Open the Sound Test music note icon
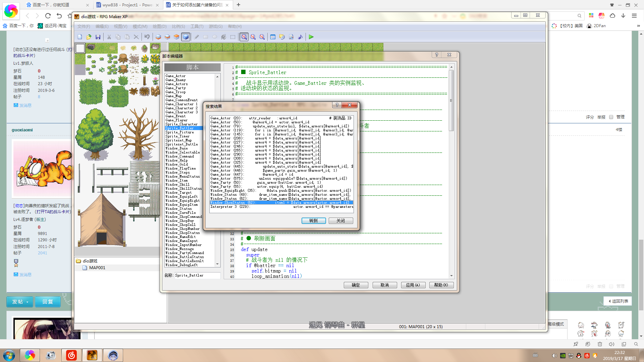 coord(300,37)
